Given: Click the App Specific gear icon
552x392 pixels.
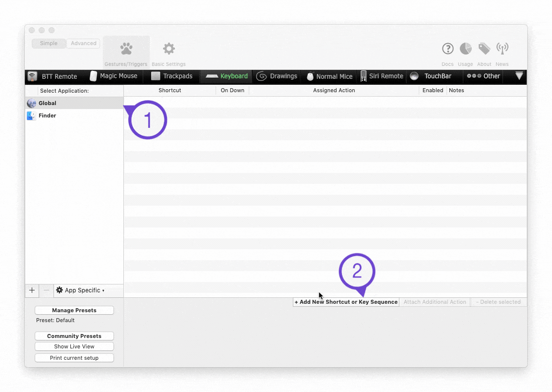Looking at the screenshot, I should [x=59, y=290].
